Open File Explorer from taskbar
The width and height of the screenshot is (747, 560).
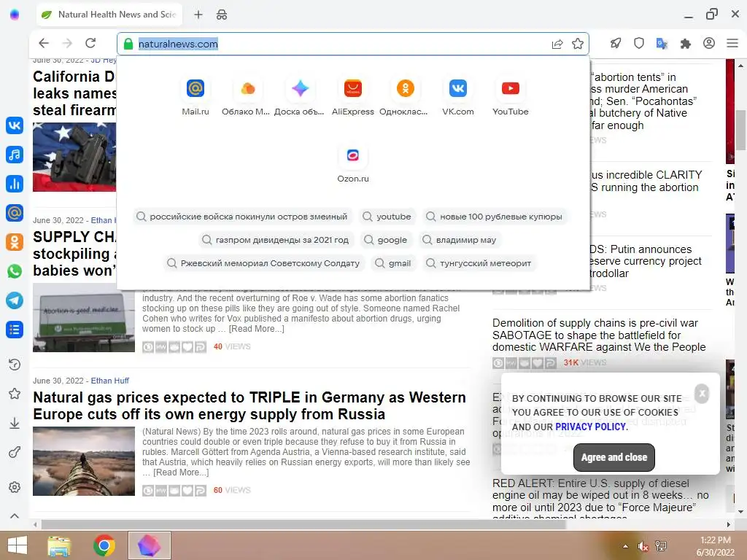pyautogui.click(x=60, y=545)
